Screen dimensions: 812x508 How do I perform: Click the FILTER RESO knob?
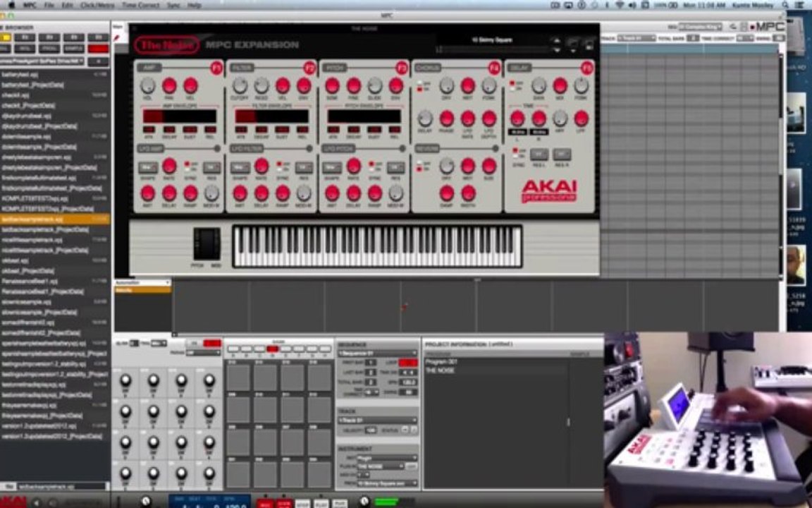262,85
